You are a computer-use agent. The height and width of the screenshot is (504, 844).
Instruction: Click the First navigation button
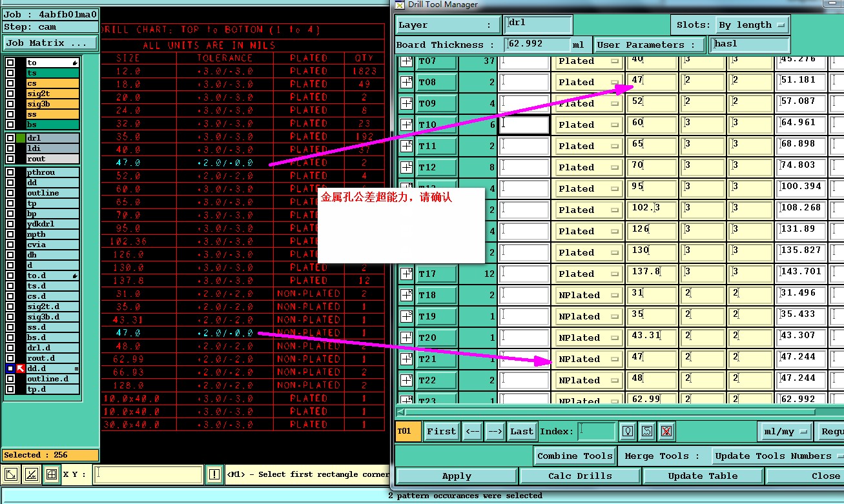[x=441, y=431]
